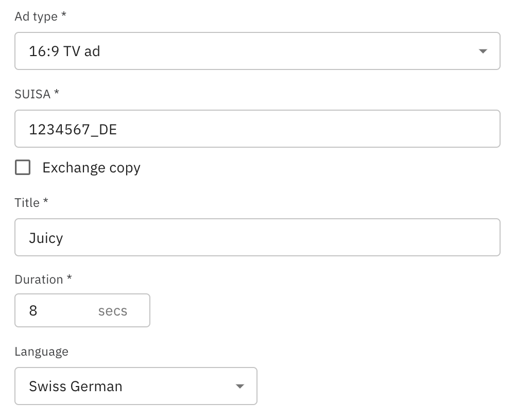Open the Ad type dropdown
515x420 pixels.
[x=256, y=51]
